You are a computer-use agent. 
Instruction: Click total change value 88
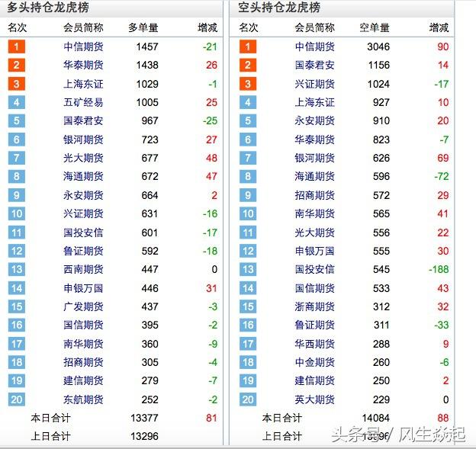443,418
